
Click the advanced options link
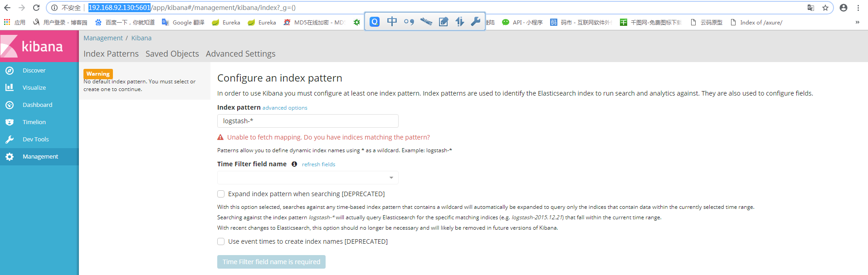tap(285, 108)
